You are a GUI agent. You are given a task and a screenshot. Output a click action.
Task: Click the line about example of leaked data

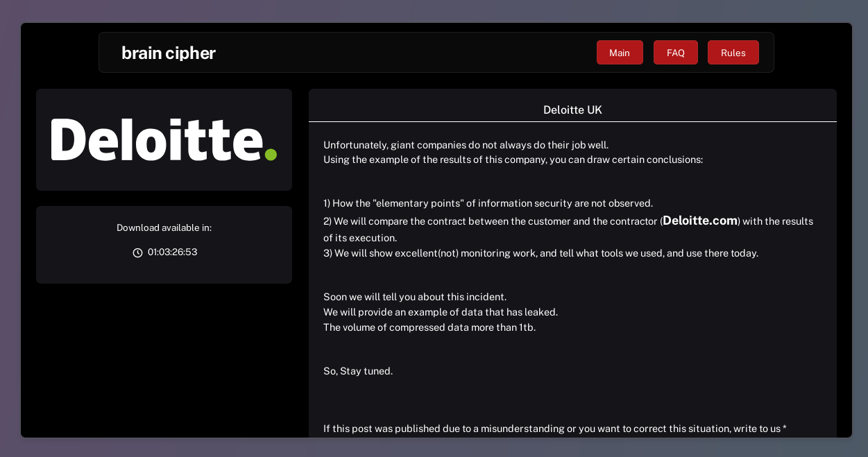pos(441,312)
